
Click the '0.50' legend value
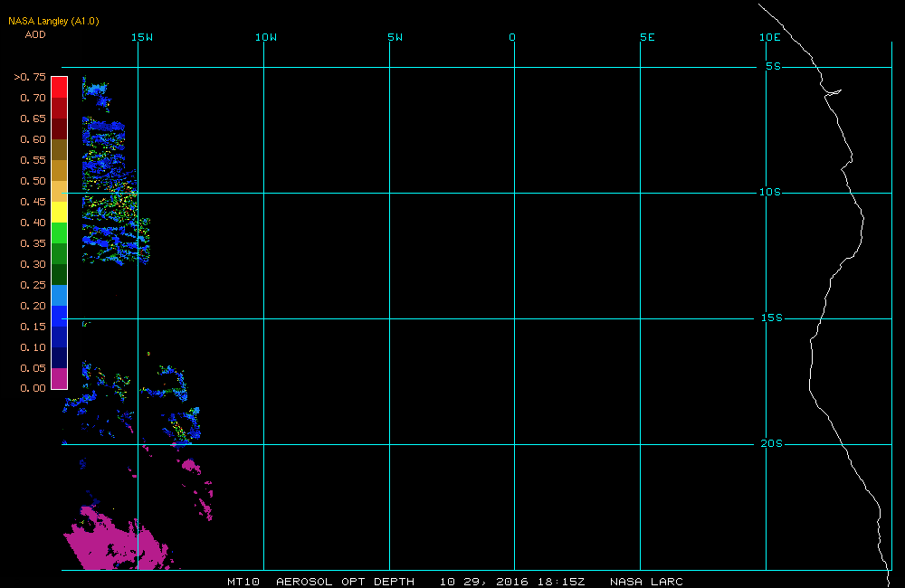pos(33,181)
